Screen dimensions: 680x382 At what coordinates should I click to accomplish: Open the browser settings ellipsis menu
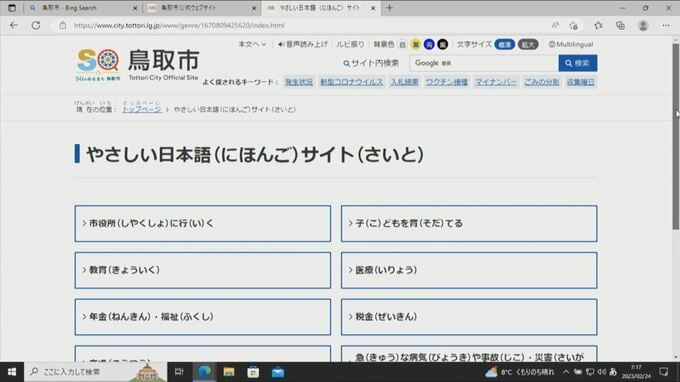pos(666,26)
